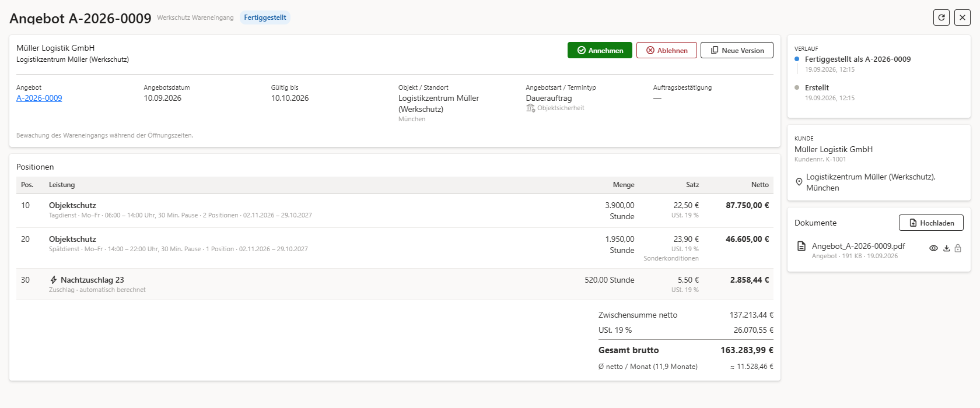Close the Angebot dialog with X
The width and height of the screenshot is (980, 408).
[x=963, y=17]
